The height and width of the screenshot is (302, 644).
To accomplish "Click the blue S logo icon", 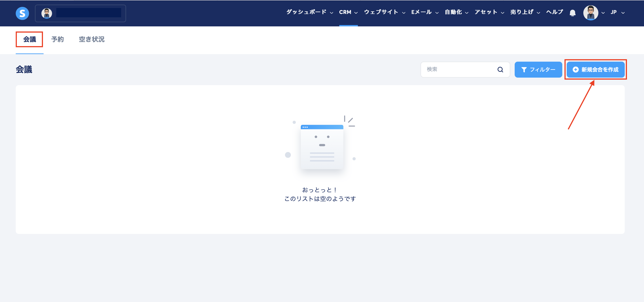I will tap(22, 13).
